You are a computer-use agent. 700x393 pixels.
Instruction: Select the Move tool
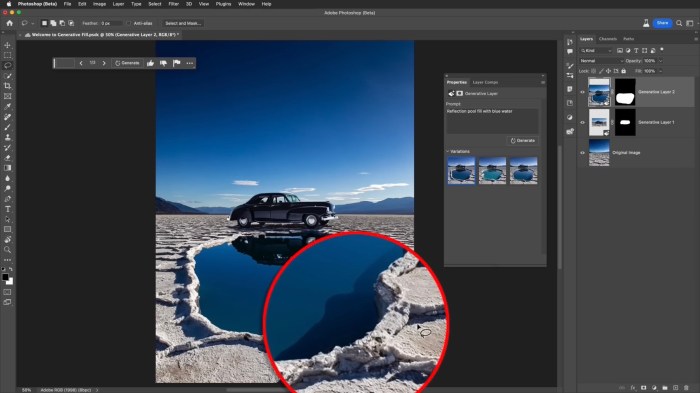8,45
